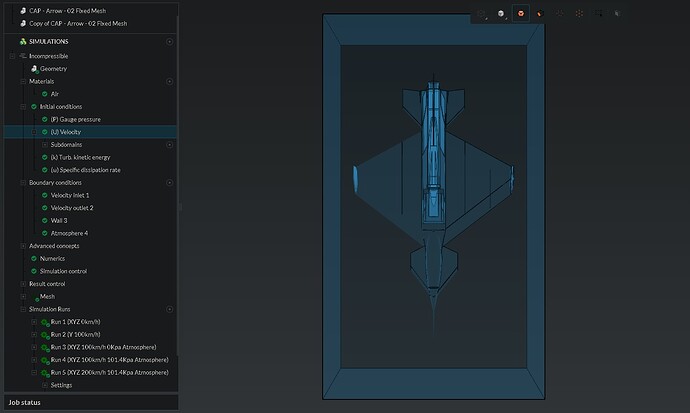Select Wall 3 boundary condition
Image resolution: width=690 pixels, height=413 pixels.
(x=59, y=220)
